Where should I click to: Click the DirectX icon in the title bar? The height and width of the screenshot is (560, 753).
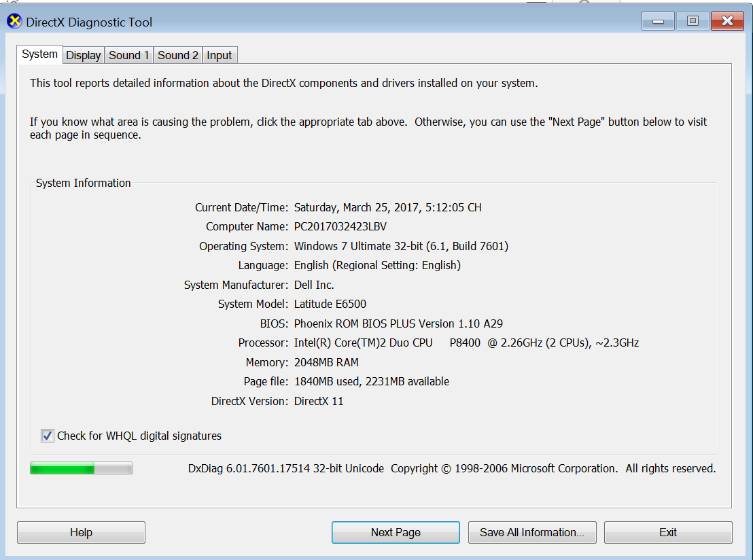14,22
